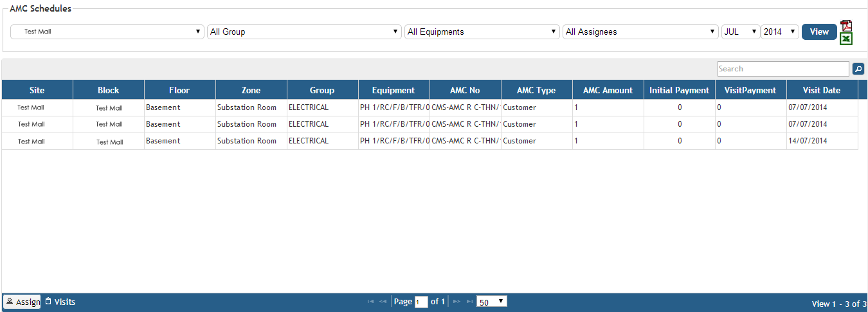Click in the Search input field

[x=782, y=69]
